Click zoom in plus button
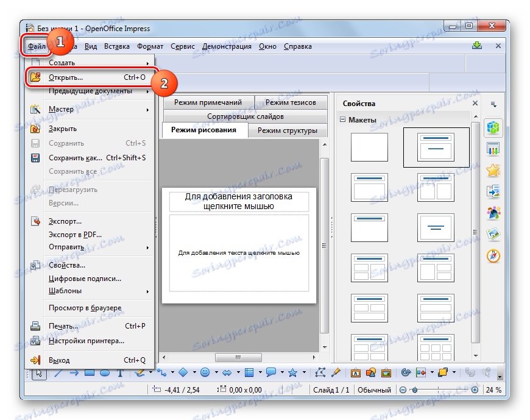This screenshot has width=530, height=420. pyautogui.click(x=475, y=390)
